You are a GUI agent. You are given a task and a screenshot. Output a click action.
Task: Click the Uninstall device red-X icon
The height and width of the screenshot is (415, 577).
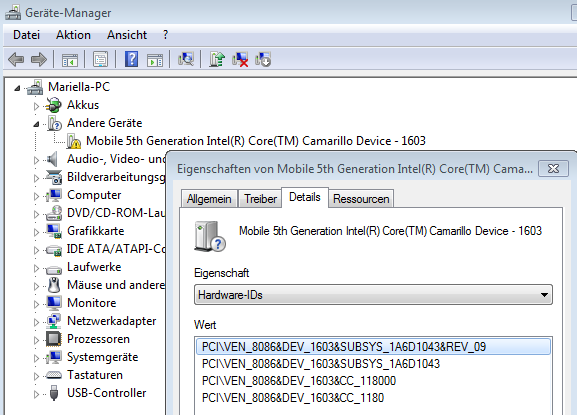240,59
